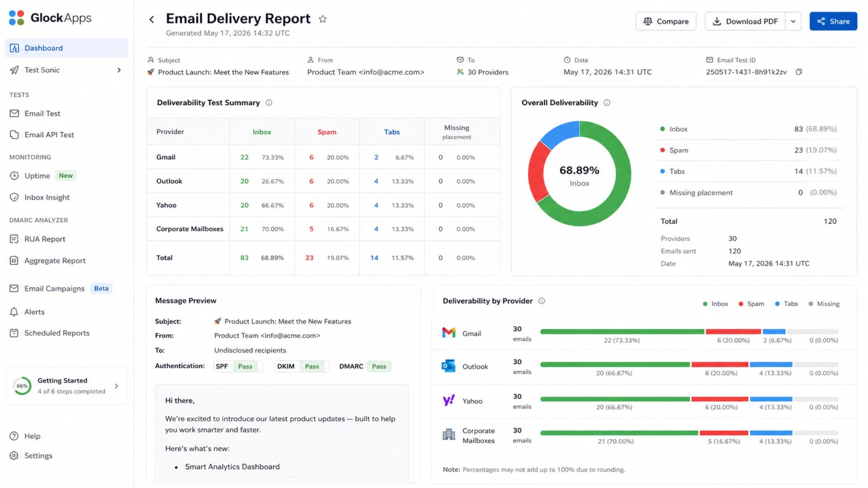This screenshot has width=868, height=488.
Task: Click Gmail's green inbox bar
Action: 622,332
